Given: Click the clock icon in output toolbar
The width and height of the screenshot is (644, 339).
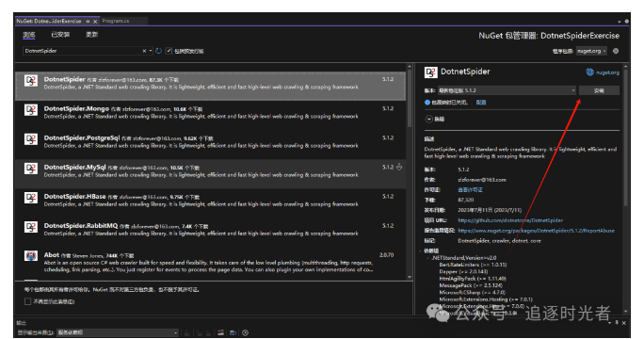Looking at the screenshot, I should point(245,332).
